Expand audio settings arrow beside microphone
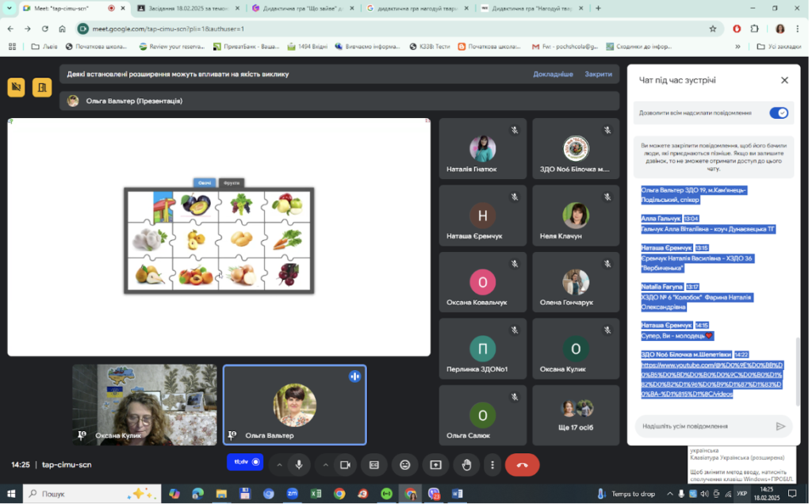 [279, 465]
